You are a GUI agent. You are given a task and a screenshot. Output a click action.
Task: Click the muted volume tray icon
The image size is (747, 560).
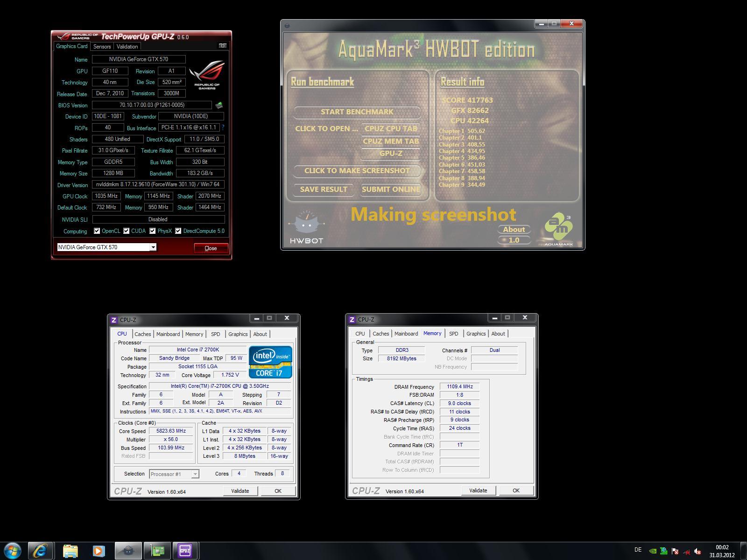point(697,551)
